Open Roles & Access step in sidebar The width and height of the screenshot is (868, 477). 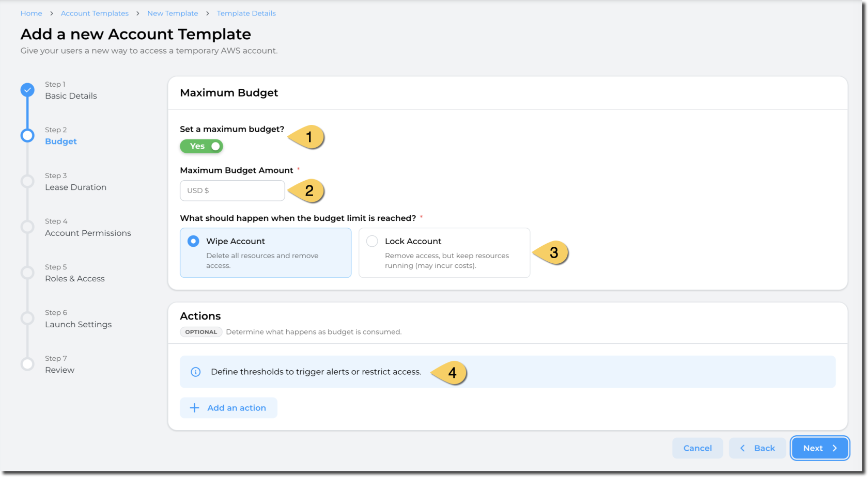[x=75, y=279]
